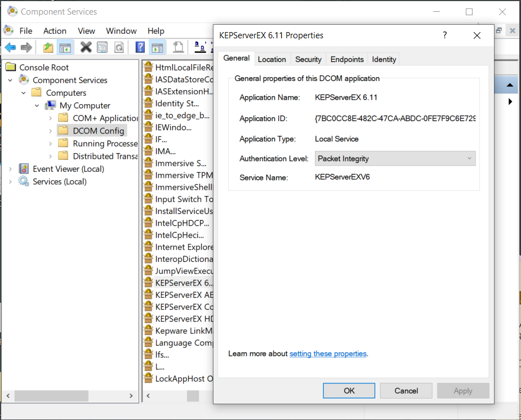Switch to the Security tab
Image resolution: width=521 pixels, height=420 pixels.
point(308,59)
